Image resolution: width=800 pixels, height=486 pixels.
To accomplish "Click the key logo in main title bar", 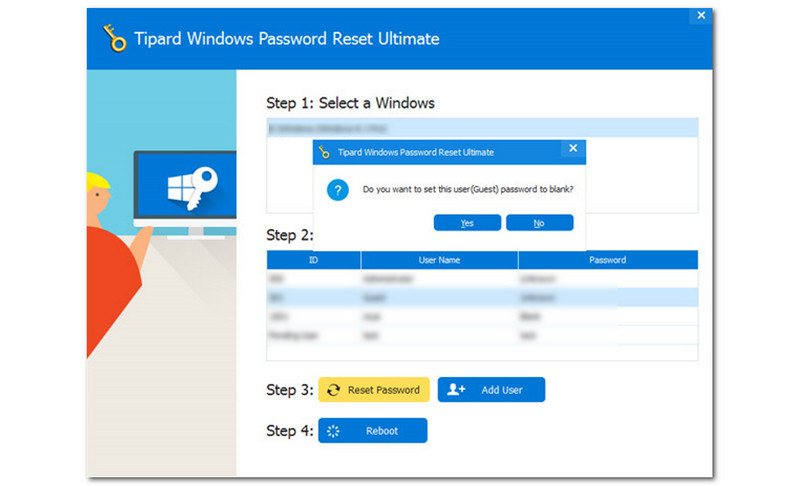I will 114,38.
